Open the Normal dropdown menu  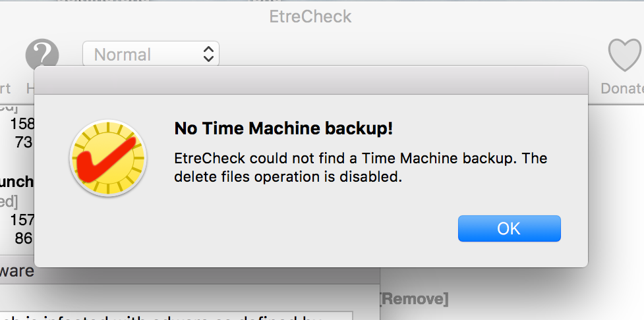click(150, 54)
